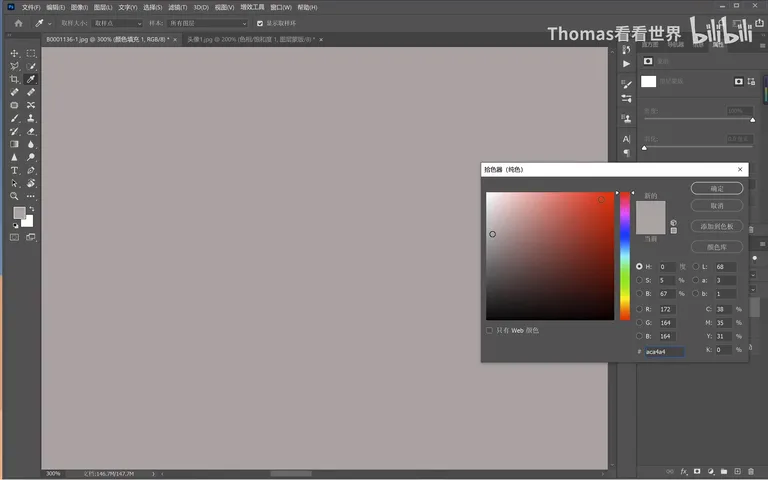Select the Brush tool

(14, 118)
